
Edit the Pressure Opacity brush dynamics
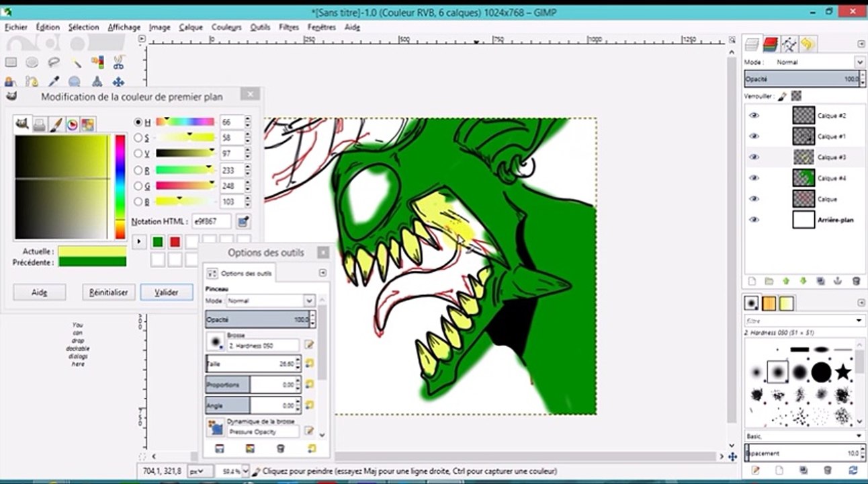309,431
